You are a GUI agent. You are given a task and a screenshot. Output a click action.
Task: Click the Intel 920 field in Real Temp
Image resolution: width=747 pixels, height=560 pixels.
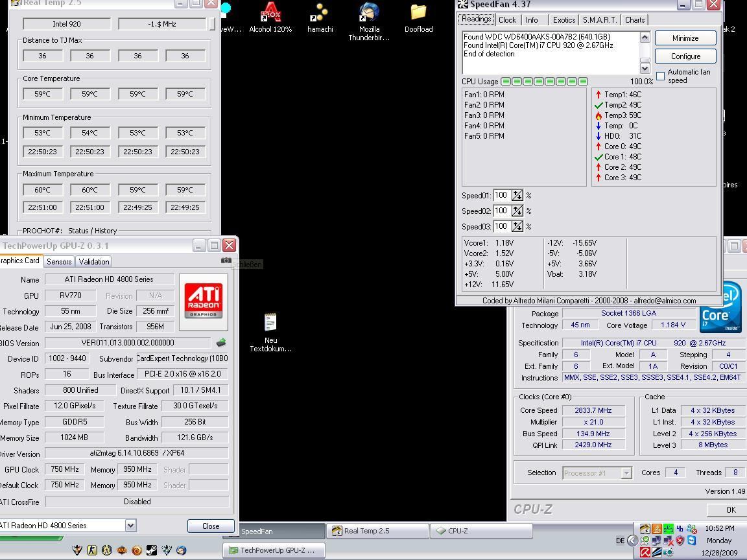[x=67, y=24]
